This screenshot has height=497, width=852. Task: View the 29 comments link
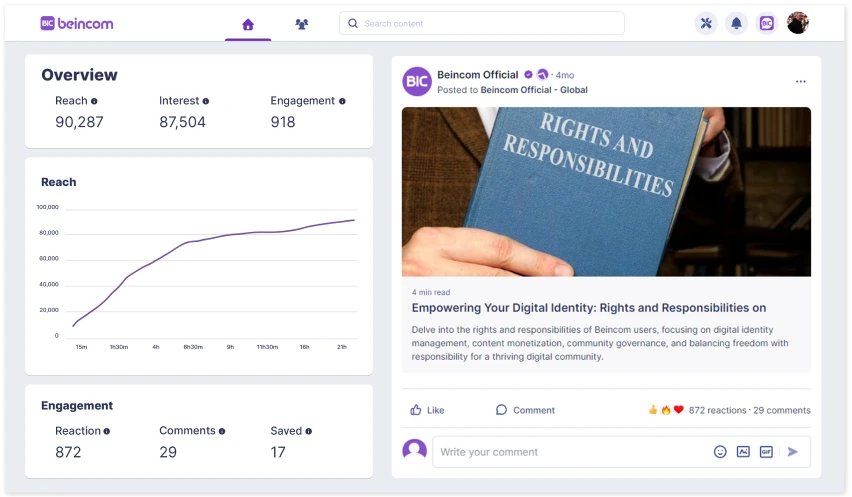click(x=781, y=411)
